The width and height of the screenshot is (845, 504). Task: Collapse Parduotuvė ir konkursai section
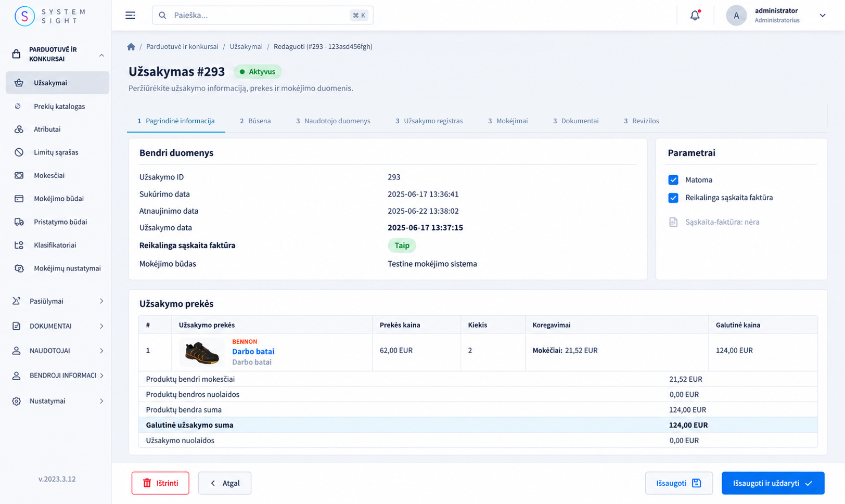(101, 55)
